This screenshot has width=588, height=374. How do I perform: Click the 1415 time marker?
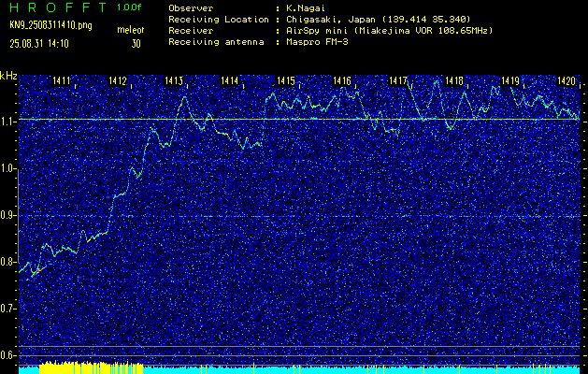click(x=286, y=80)
